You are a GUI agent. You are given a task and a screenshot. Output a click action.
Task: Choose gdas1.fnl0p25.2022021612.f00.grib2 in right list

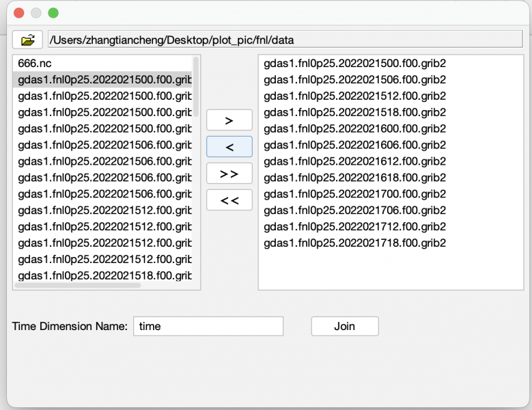354,161
